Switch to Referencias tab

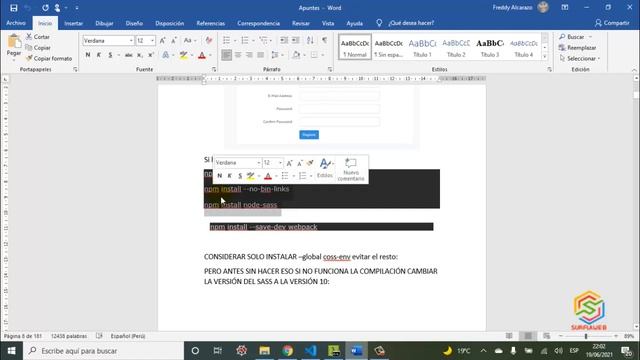[211, 23]
